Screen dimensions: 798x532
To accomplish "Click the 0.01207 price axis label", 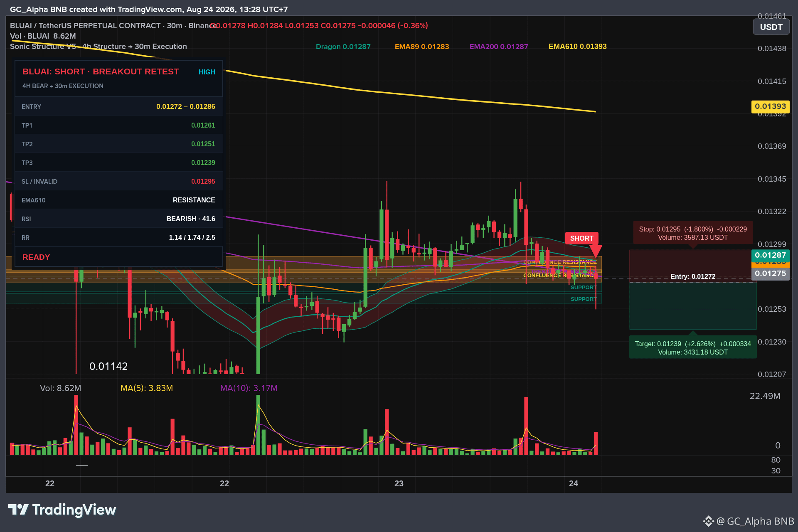I will [772, 374].
